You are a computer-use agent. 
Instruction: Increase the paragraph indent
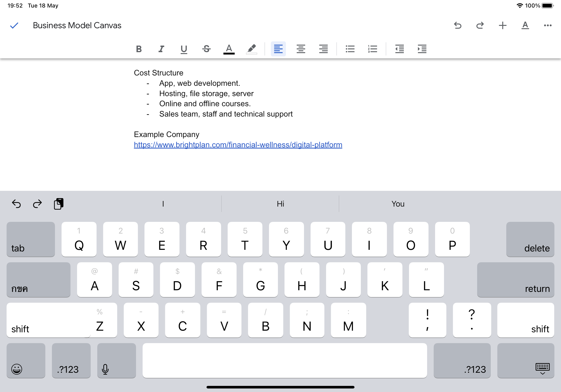(422, 49)
